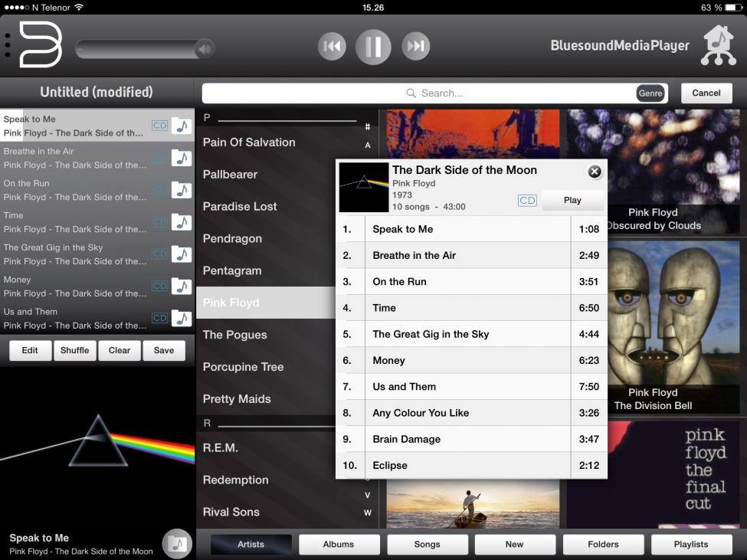Jump to # in the alphabet index
Viewport: 747px width, 560px height.
click(x=367, y=126)
